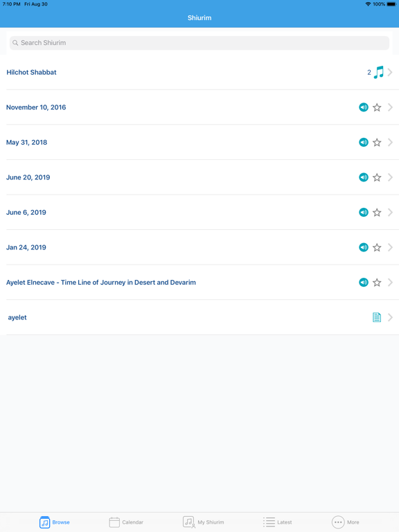Go to the Latest tab
The width and height of the screenshot is (399, 532).
(x=277, y=522)
